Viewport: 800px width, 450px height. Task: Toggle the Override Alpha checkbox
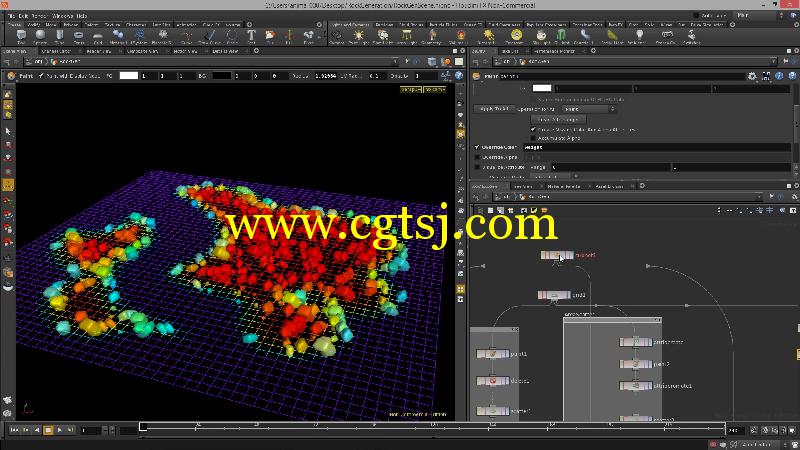pos(478,157)
